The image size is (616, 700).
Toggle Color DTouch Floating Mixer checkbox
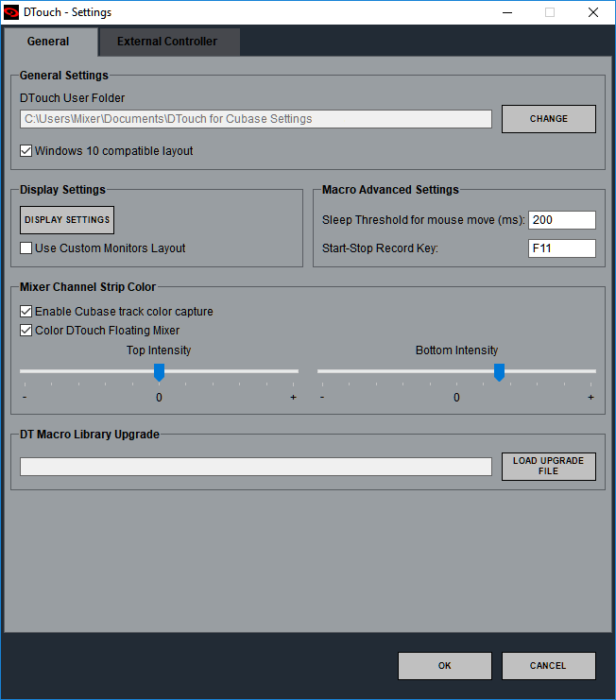tap(26, 331)
